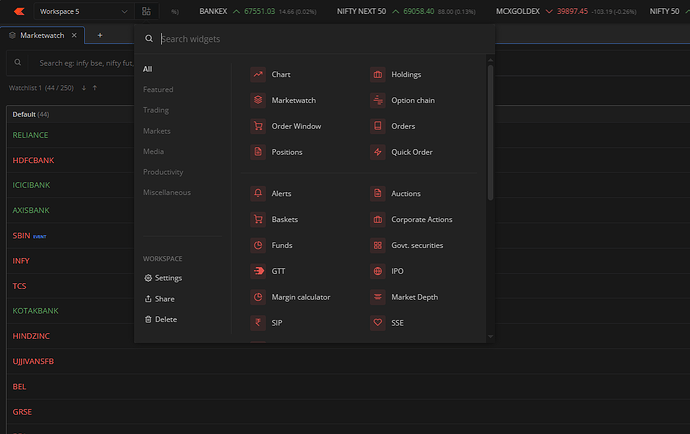Click the Share workspace button
The width and height of the screenshot is (690, 434).
coord(159,299)
